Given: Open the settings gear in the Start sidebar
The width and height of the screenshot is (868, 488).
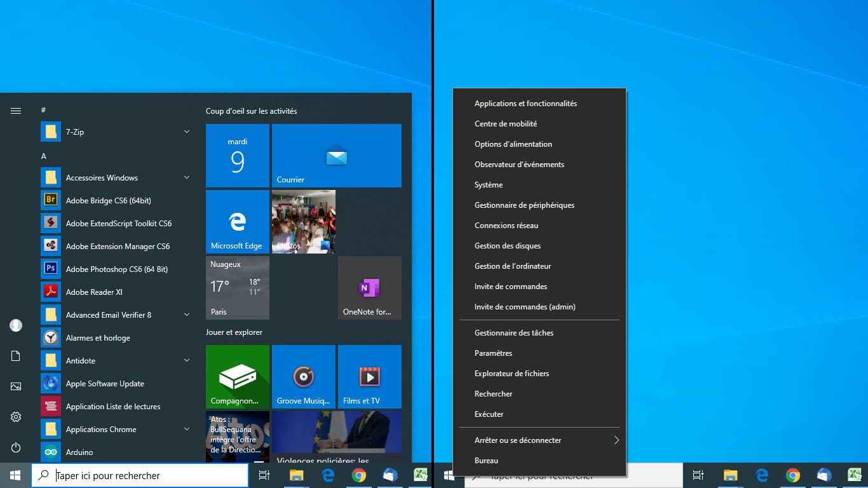Looking at the screenshot, I should tap(16, 417).
